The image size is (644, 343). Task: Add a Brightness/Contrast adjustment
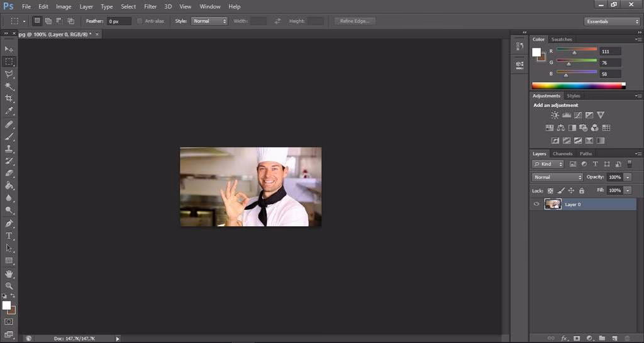click(x=555, y=115)
